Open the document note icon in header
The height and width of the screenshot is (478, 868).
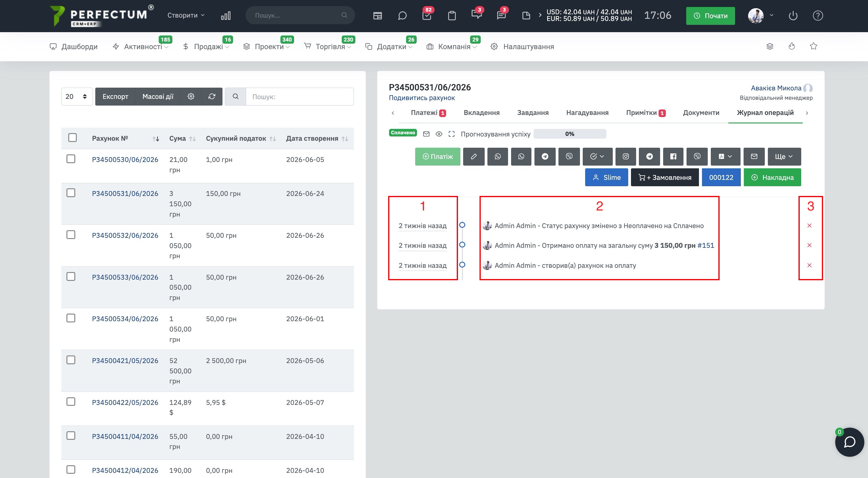tap(526, 15)
